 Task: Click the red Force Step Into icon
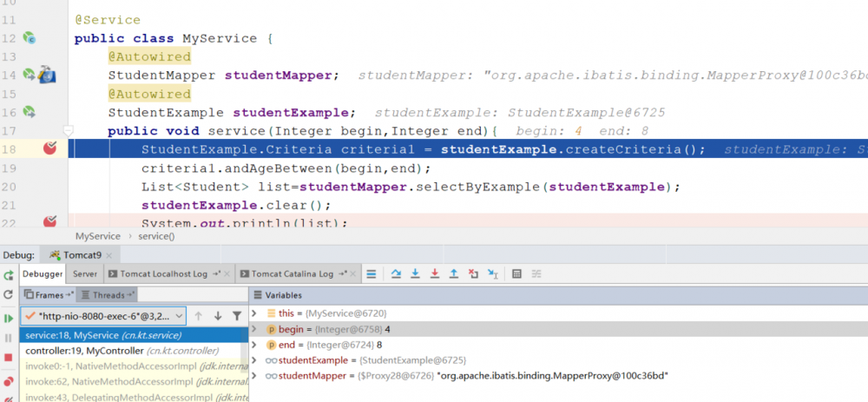[x=435, y=273]
